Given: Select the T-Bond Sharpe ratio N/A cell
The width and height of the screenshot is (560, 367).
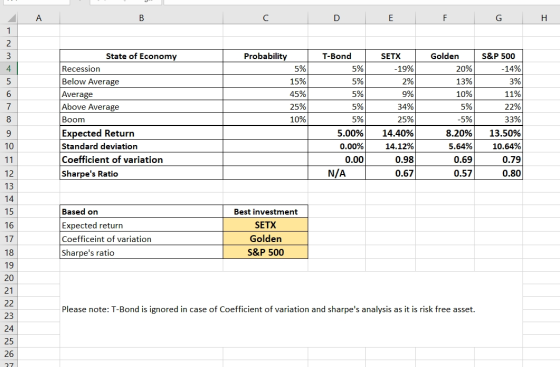Looking at the screenshot, I should [x=336, y=174].
